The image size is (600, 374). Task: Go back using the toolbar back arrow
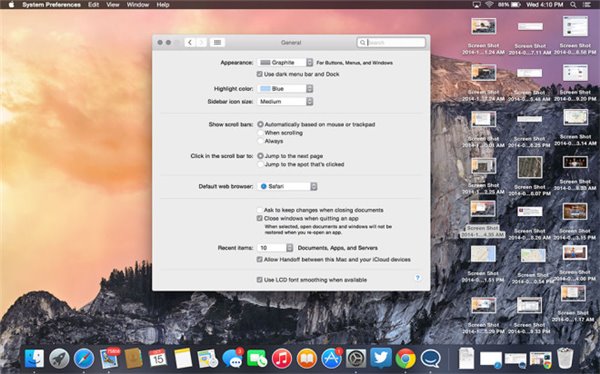pyautogui.click(x=190, y=42)
